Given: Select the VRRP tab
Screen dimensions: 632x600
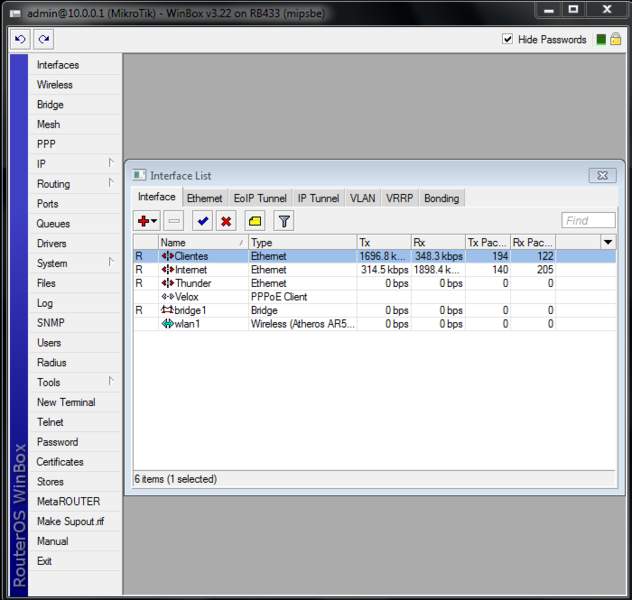Looking at the screenshot, I should (399, 198).
